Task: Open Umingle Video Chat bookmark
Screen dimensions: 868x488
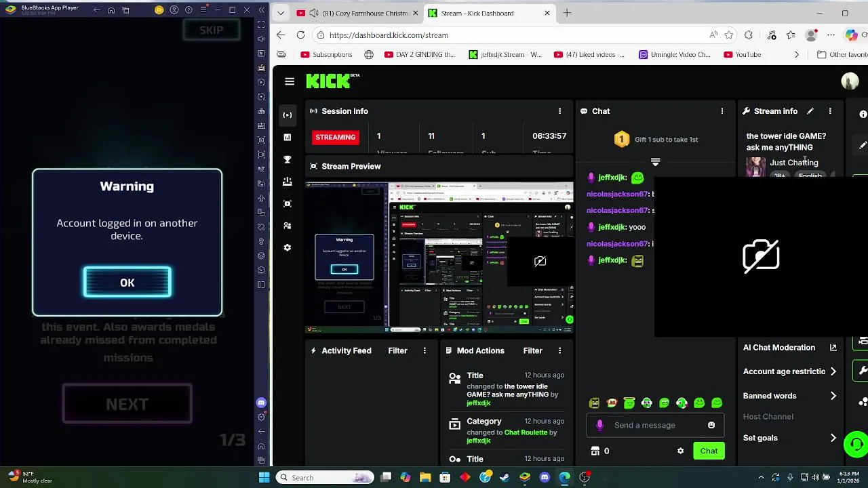Action: (675, 55)
